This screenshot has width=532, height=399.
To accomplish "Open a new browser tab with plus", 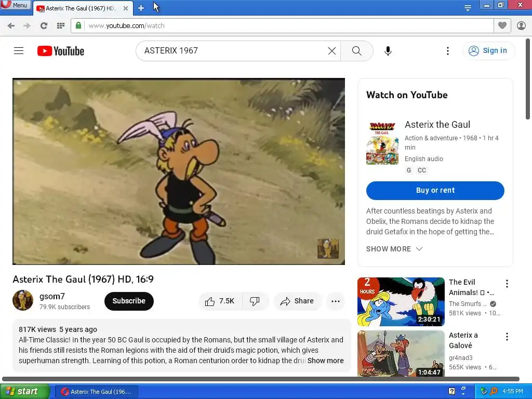I will [141, 8].
